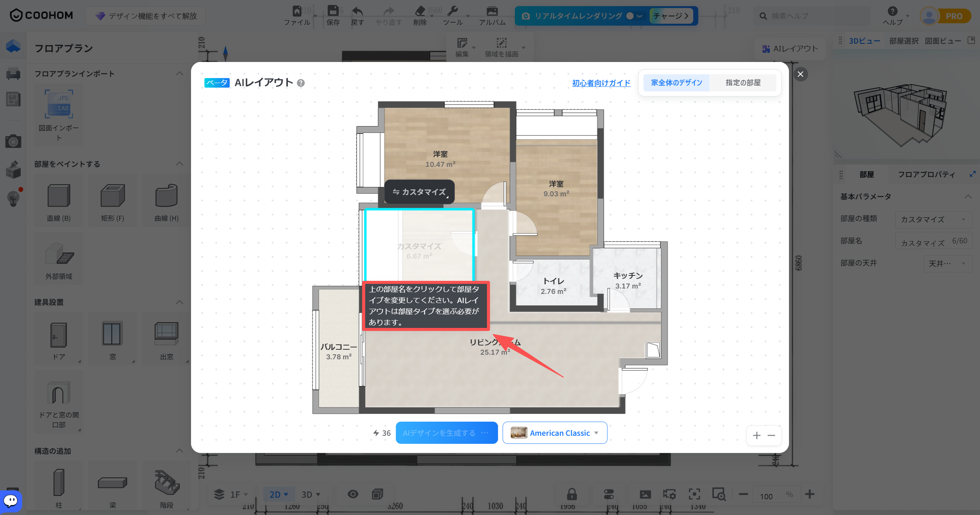
Task: Collapse the 建具設置 section
Action: [x=179, y=302]
